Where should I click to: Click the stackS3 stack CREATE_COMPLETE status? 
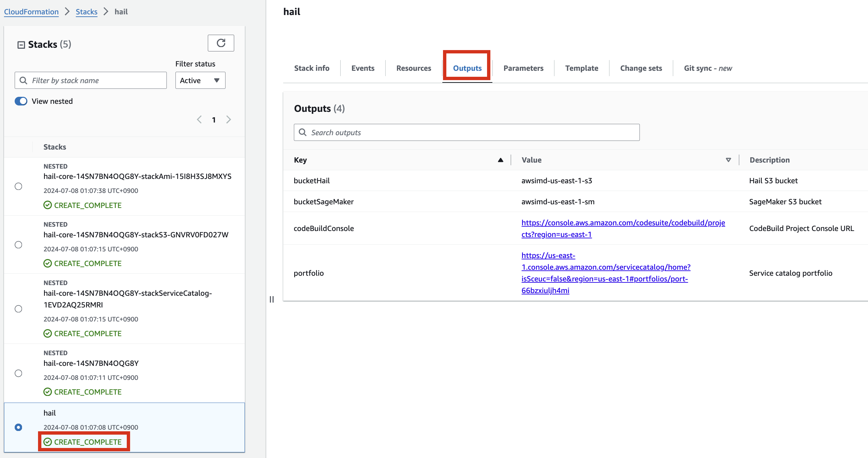point(83,263)
